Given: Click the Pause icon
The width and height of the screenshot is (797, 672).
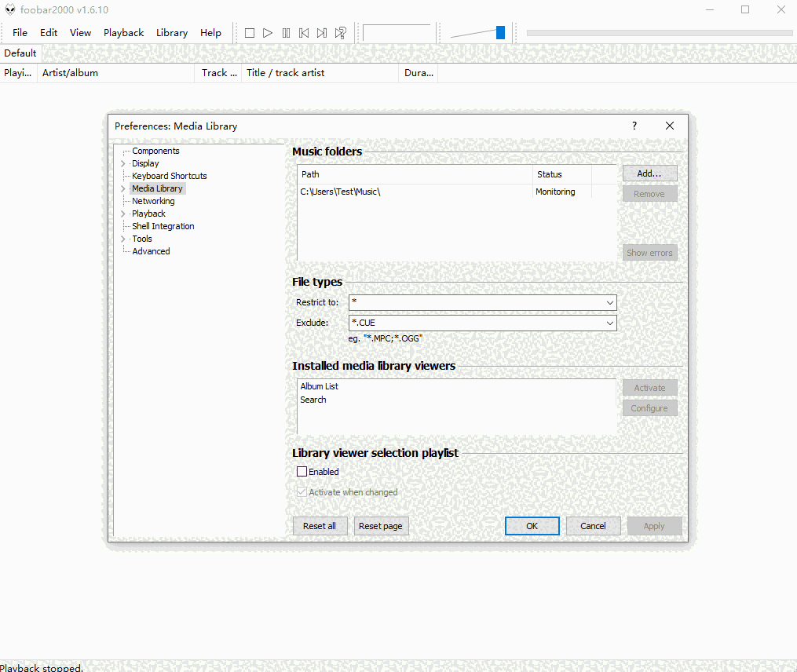Looking at the screenshot, I should pyautogui.click(x=286, y=32).
